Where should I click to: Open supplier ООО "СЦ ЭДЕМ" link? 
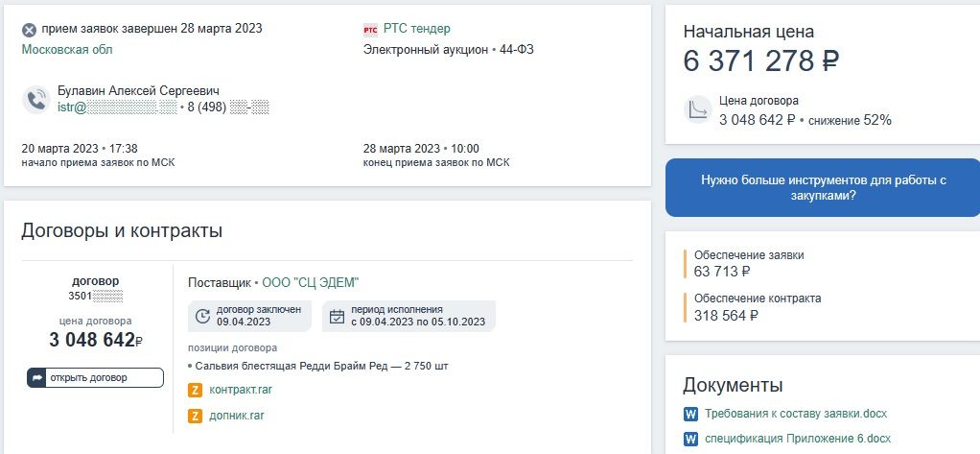pos(310,282)
